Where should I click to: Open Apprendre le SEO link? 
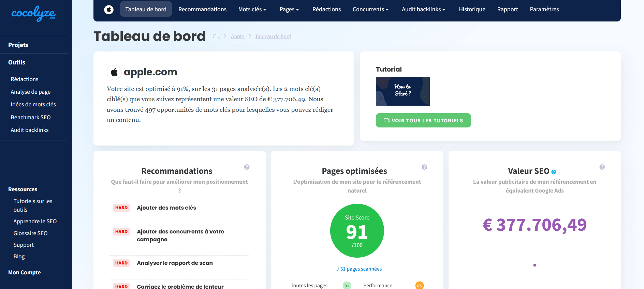pos(35,221)
